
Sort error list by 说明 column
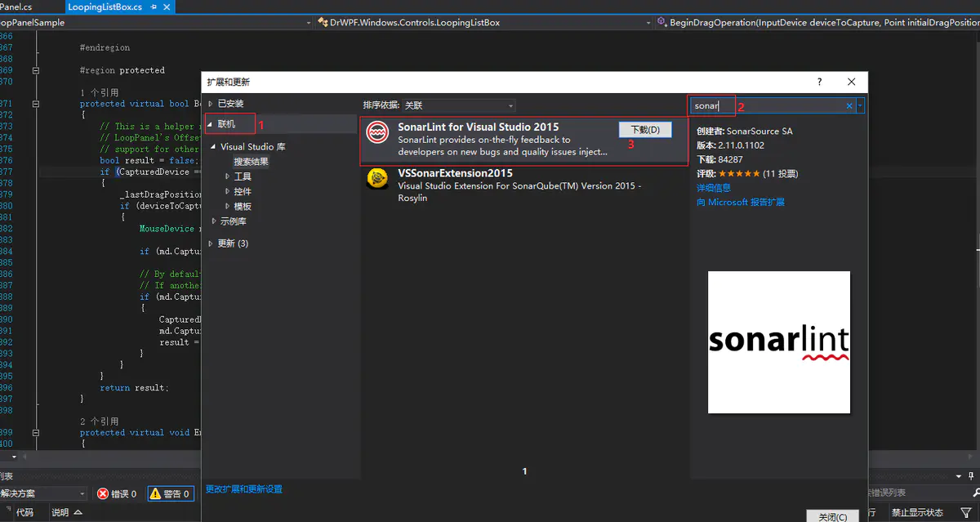60,513
